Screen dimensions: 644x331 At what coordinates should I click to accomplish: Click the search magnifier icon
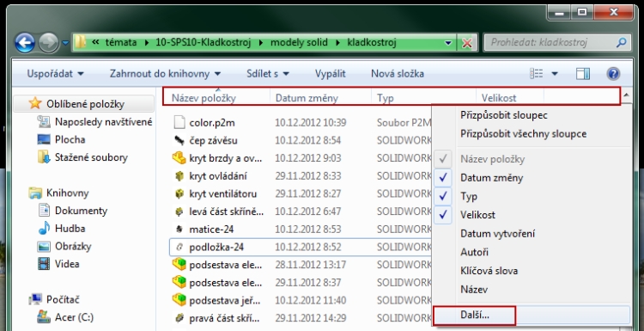click(622, 42)
